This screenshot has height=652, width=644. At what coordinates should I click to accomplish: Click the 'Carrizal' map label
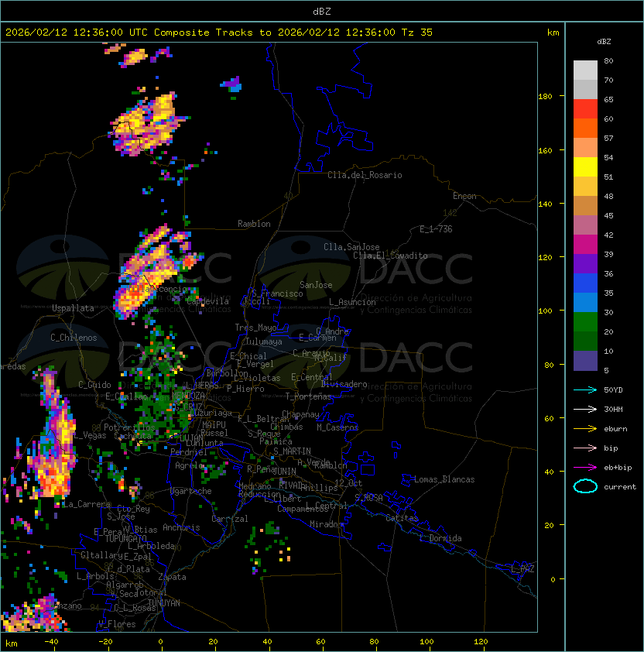click(x=230, y=519)
